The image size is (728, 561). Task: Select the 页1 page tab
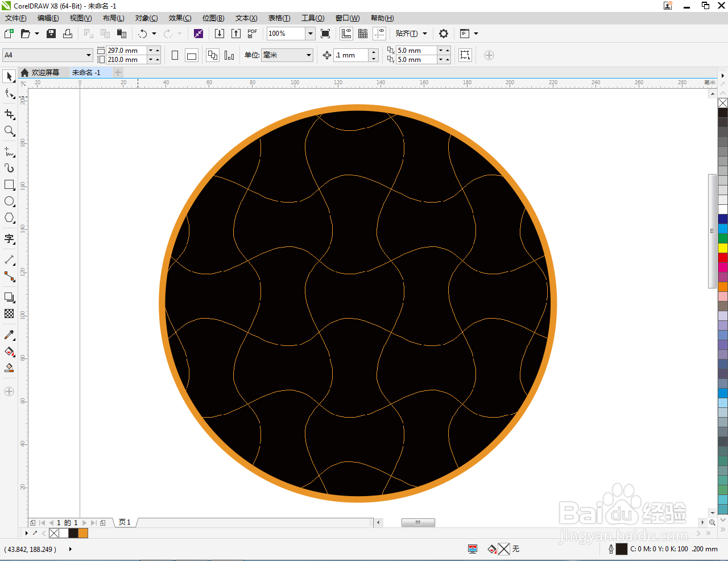125,522
